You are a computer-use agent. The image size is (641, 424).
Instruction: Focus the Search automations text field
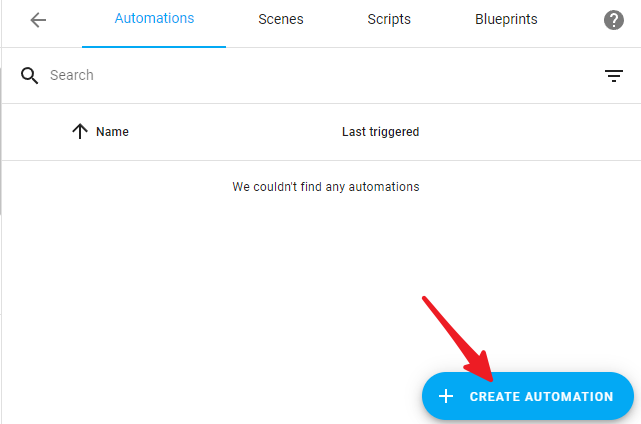tap(319, 75)
